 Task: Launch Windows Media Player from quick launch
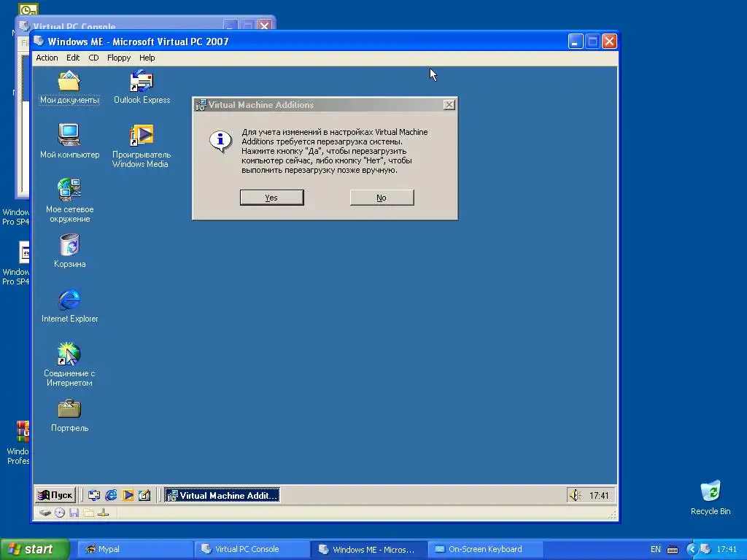(x=128, y=495)
